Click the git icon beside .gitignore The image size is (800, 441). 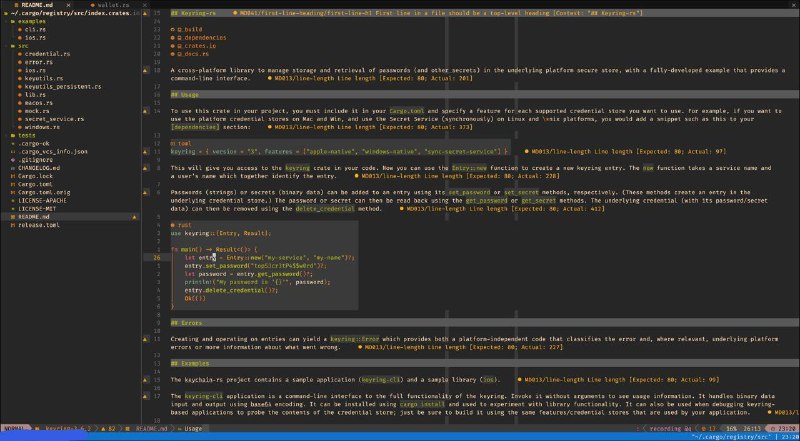click(x=13, y=160)
